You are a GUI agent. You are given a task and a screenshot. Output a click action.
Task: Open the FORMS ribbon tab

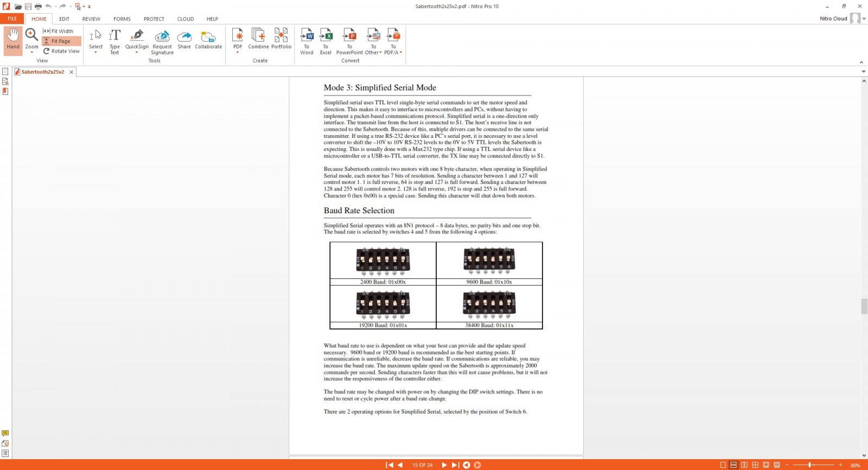(122, 19)
